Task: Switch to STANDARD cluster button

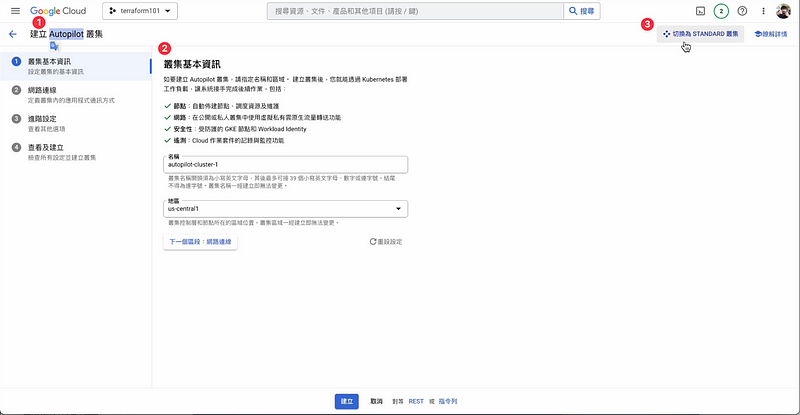Action: click(x=701, y=34)
